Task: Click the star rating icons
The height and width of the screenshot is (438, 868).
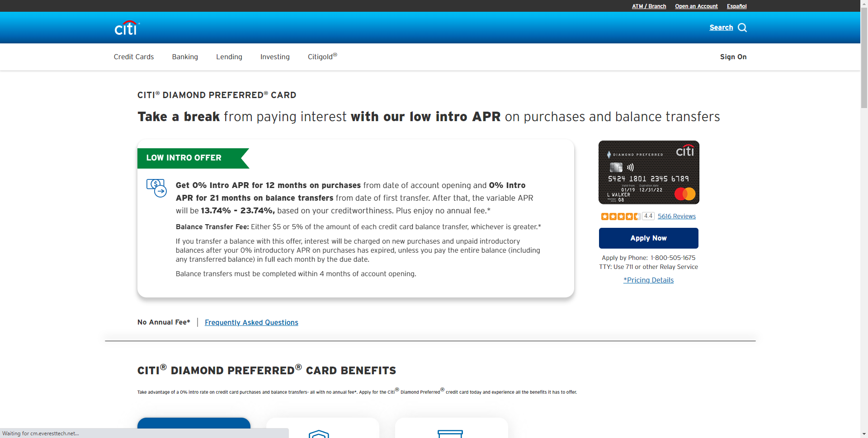Action: 621,217
